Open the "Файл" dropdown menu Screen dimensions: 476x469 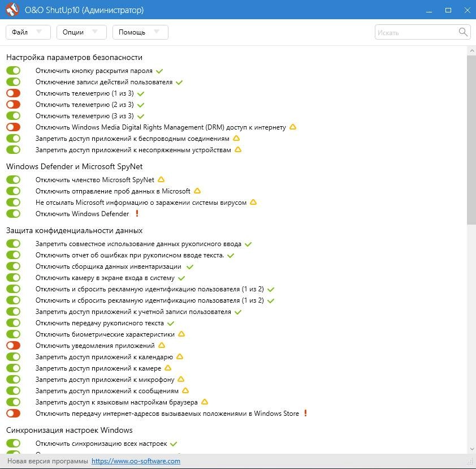click(x=28, y=32)
